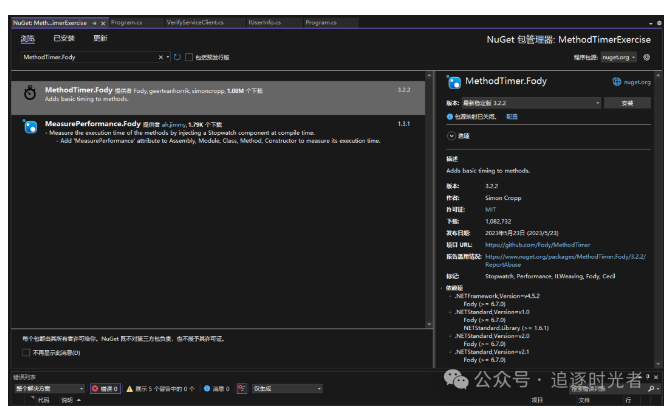The height and width of the screenshot is (416, 670).
Task: Collapse the .NETStandard,Version=v1.0 dependency group
Action: tap(450, 312)
